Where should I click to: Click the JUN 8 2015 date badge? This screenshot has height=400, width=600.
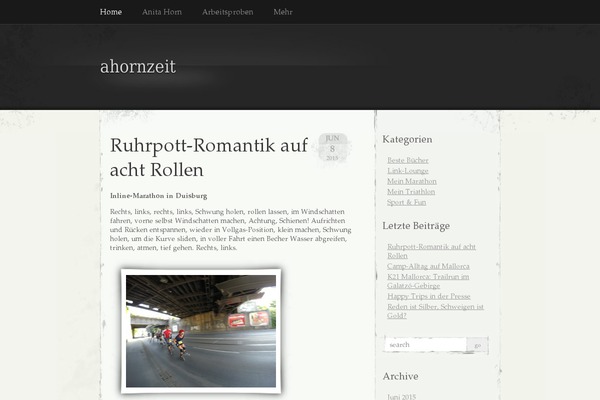[x=332, y=148]
